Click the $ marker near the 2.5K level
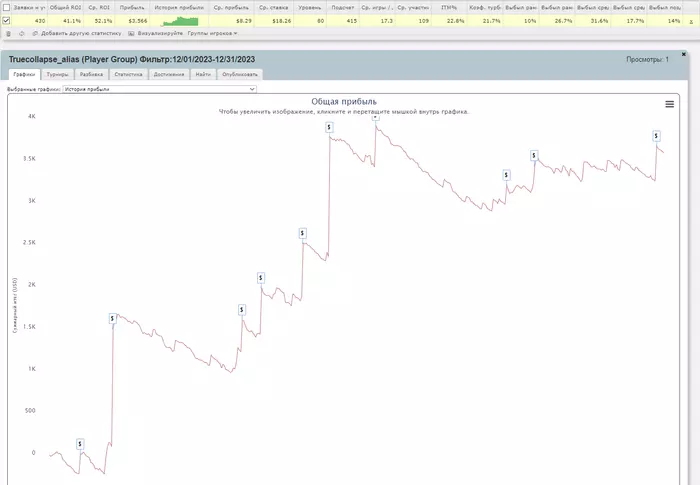This screenshot has height=485, width=700. coord(302,233)
